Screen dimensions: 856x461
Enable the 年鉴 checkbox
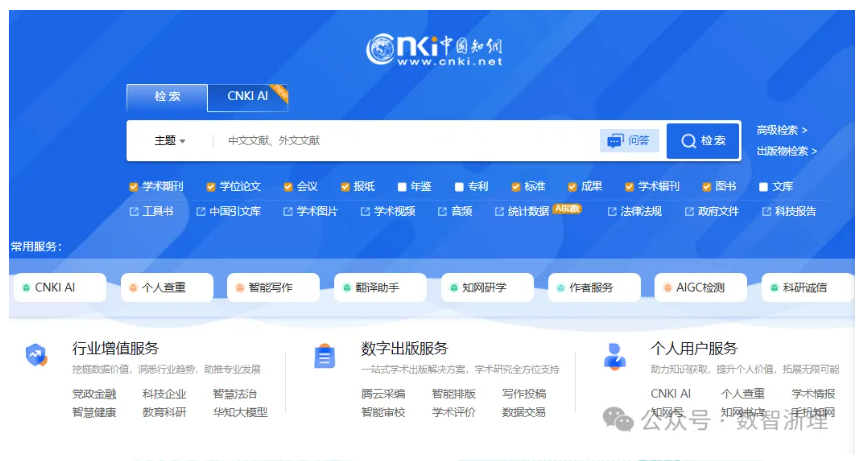(x=402, y=187)
